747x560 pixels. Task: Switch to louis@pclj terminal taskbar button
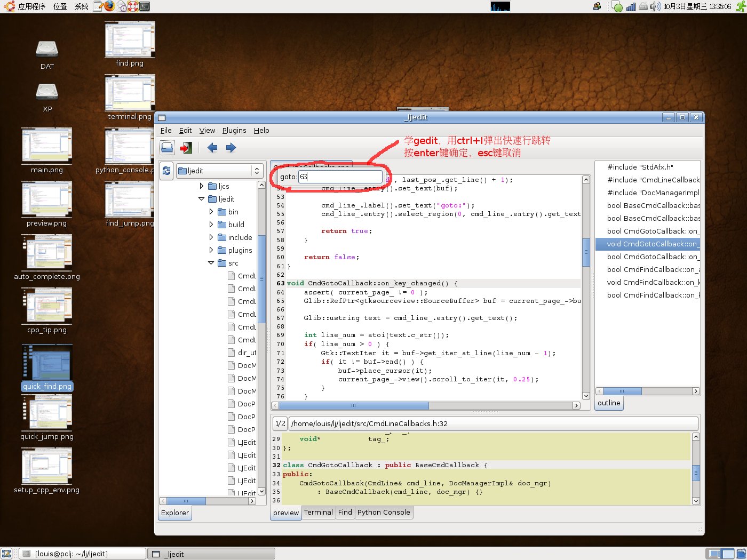[83, 554]
